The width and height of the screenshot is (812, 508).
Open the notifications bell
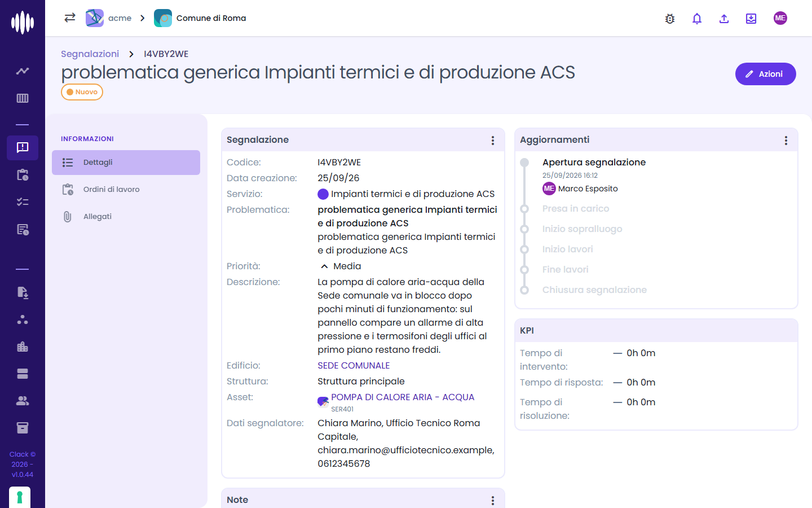tap(697, 19)
